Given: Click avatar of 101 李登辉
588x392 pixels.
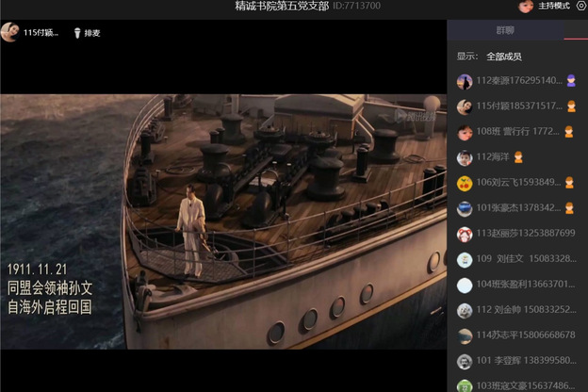Looking at the screenshot, I should click(465, 362).
